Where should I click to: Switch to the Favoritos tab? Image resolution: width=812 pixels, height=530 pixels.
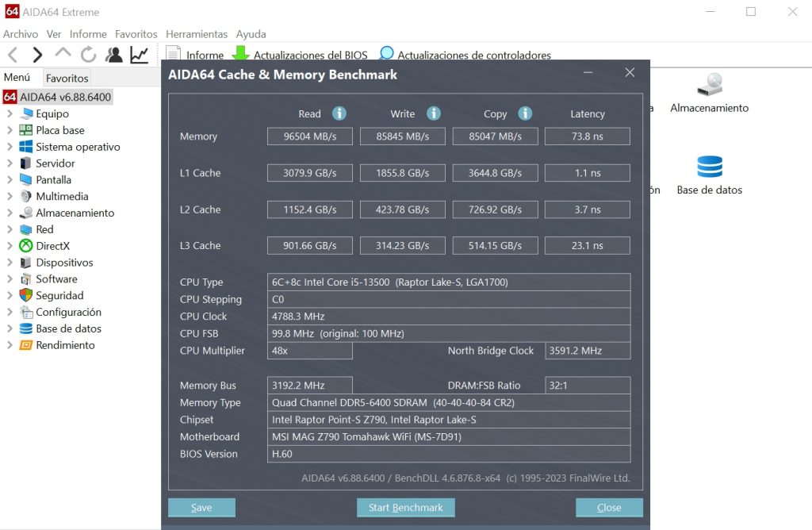pos(67,79)
